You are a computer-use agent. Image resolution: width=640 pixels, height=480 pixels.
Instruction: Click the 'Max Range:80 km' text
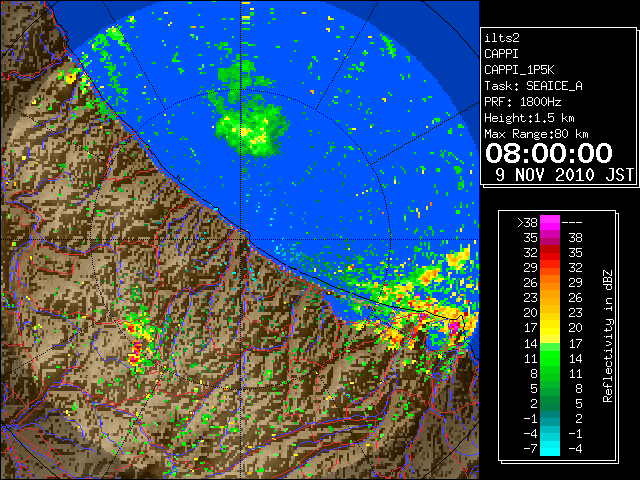[536, 134]
